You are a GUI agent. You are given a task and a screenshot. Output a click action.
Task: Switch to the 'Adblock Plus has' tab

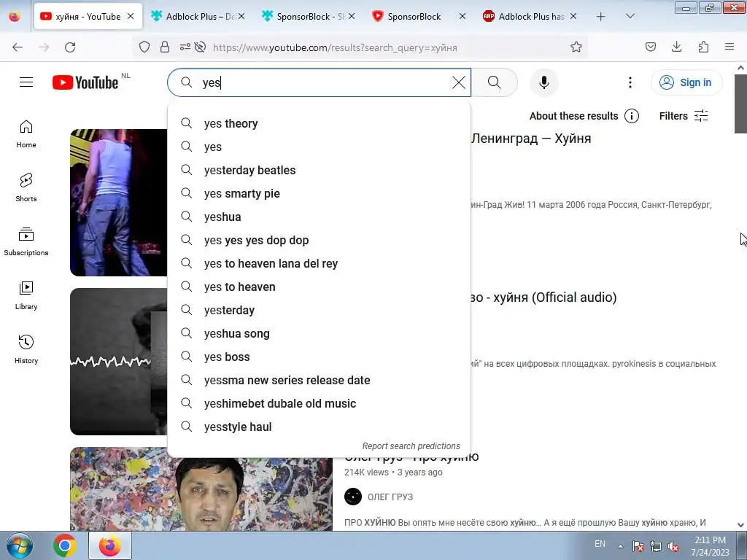click(529, 16)
